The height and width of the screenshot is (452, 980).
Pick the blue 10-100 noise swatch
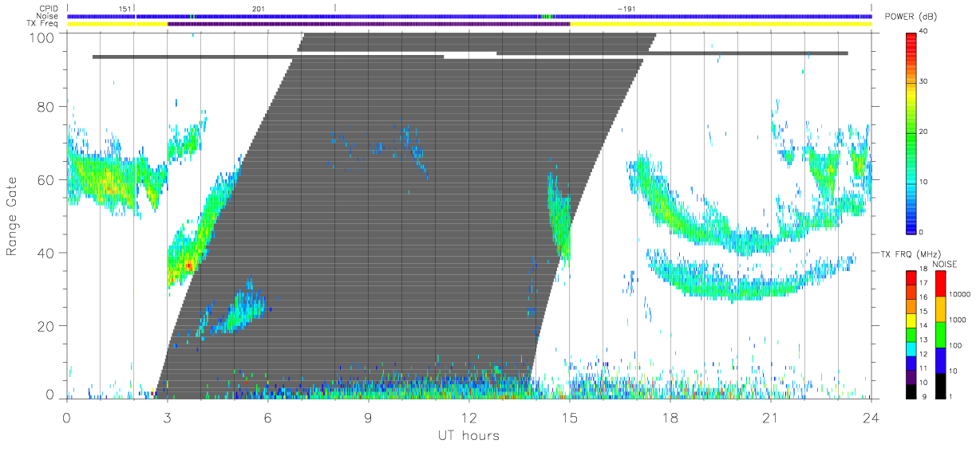pos(940,360)
